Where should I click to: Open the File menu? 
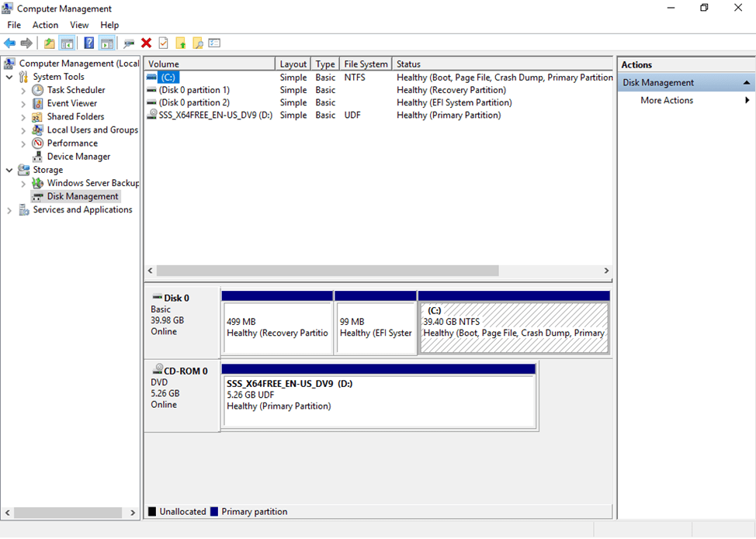[14, 25]
